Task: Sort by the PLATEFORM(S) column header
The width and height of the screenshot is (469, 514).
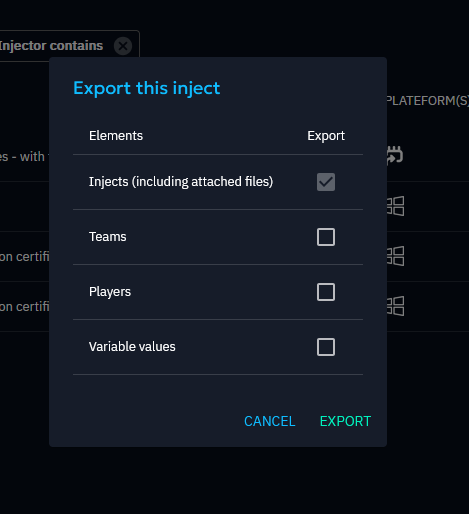Action: coord(428,101)
